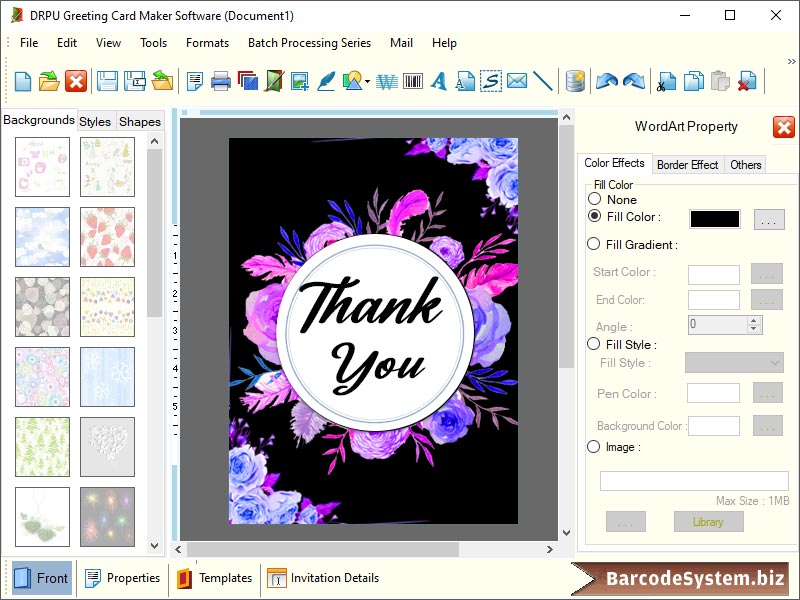This screenshot has width=800, height=600.
Task: Select the Text tool with blue A icon
Action: pos(438,82)
